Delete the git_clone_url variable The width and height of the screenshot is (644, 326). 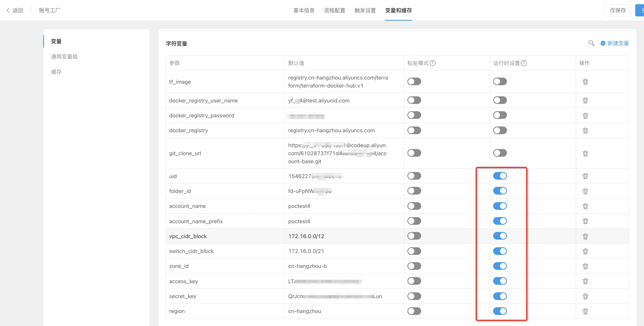(x=585, y=153)
